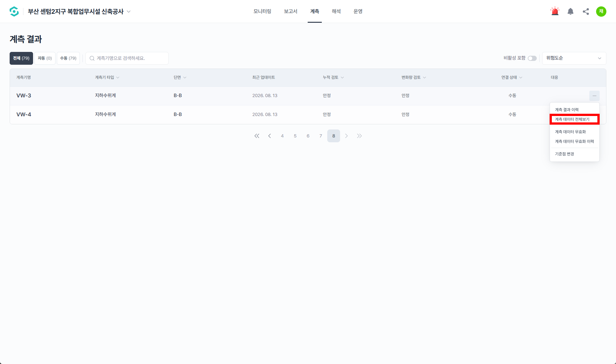This screenshot has width=616, height=364.
Task: Open the notifications bell
Action: pyautogui.click(x=570, y=12)
